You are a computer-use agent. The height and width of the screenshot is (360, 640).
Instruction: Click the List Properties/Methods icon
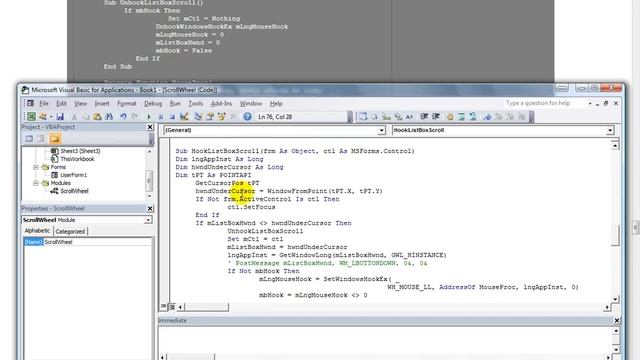pos(363,117)
